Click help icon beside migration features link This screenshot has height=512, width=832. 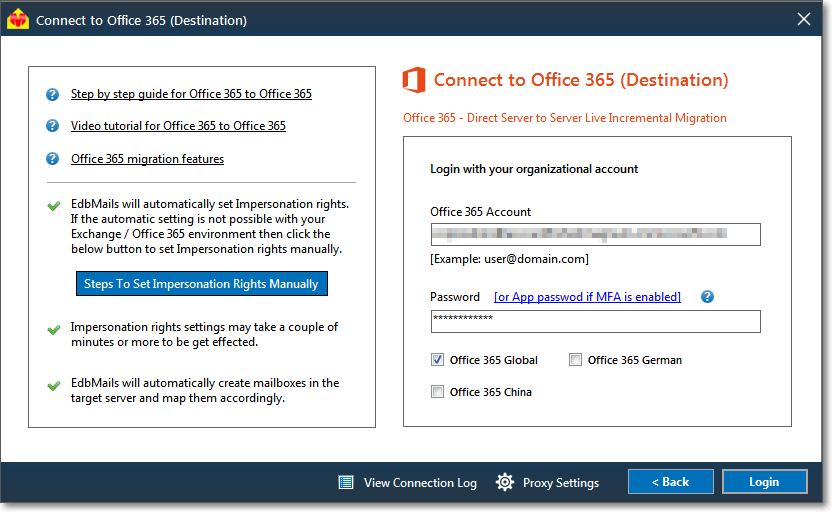pos(53,159)
